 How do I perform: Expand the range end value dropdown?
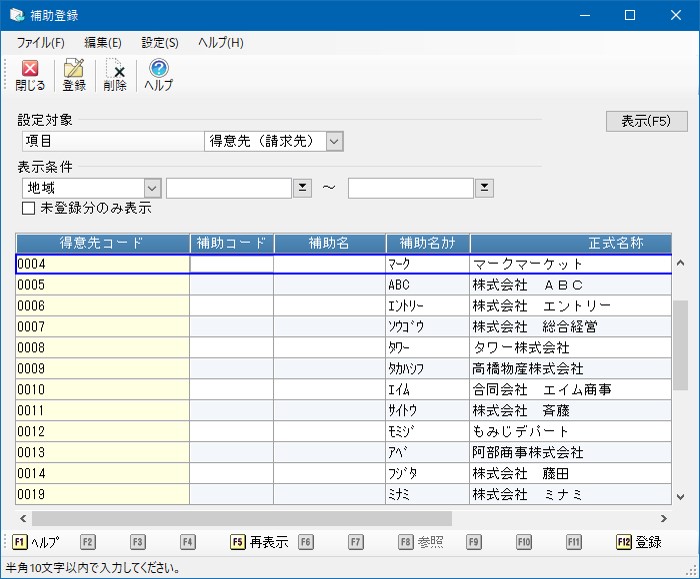[484, 188]
